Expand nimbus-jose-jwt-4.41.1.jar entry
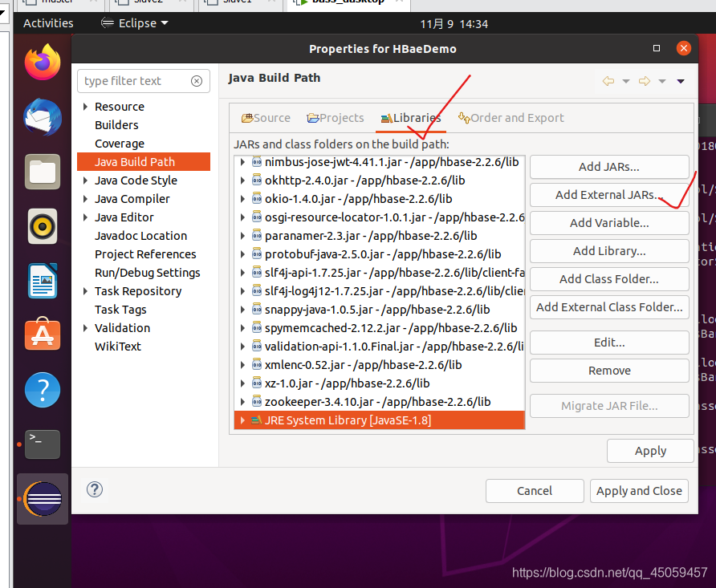716x588 pixels. [242, 162]
